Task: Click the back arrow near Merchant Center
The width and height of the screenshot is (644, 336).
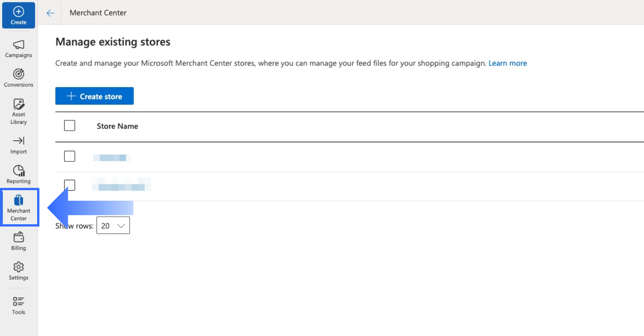Action: pyautogui.click(x=50, y=13)
